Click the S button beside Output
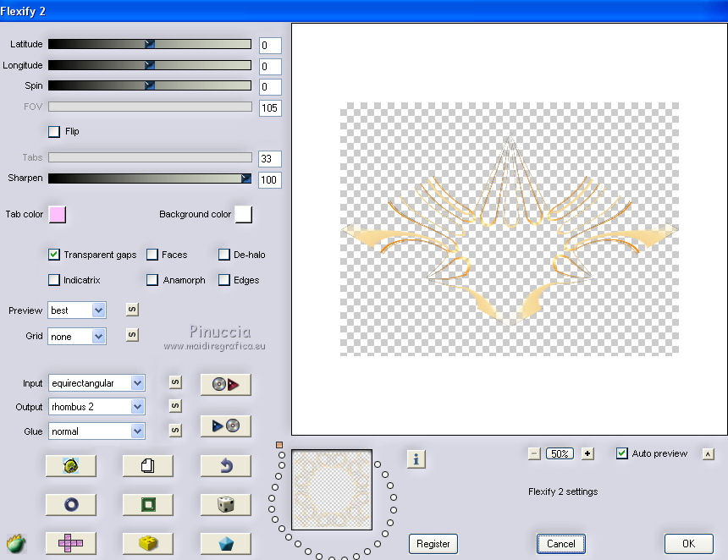 click(x=175, y=406)
